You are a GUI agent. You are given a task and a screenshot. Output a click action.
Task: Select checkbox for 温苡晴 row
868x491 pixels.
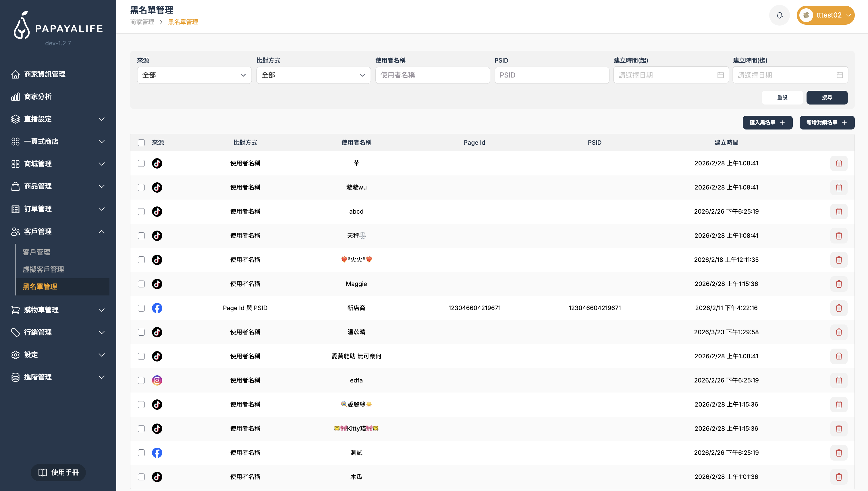click(x=141, y=332)
